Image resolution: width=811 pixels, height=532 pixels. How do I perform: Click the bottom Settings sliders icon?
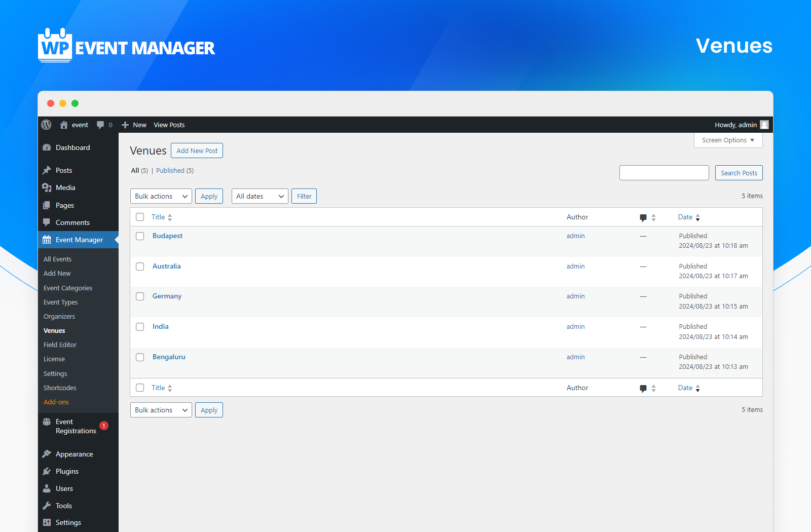[x=47, y=522]
